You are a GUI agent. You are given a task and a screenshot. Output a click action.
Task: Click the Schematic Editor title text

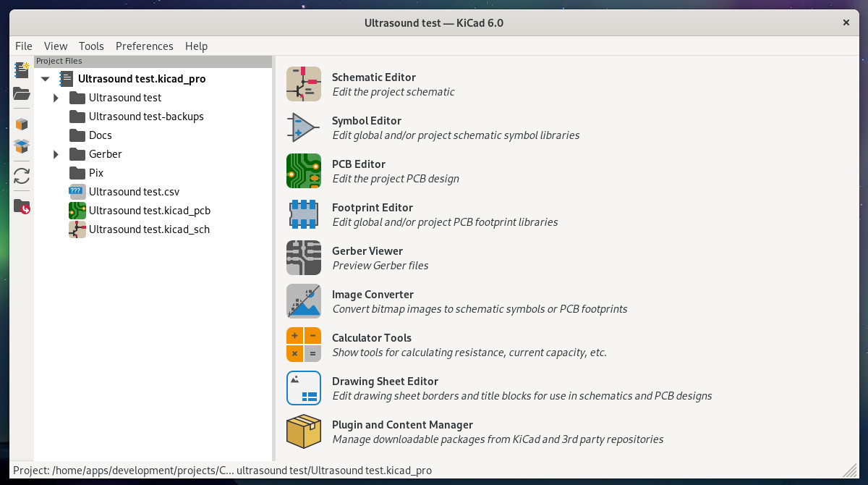pyautogui.click(x=374, y=77)
